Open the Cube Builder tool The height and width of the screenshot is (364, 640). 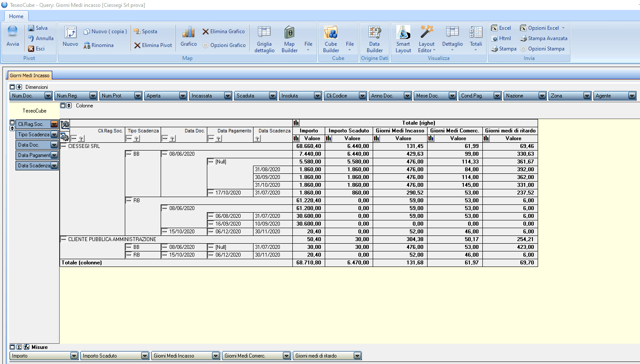coord(331,39)
